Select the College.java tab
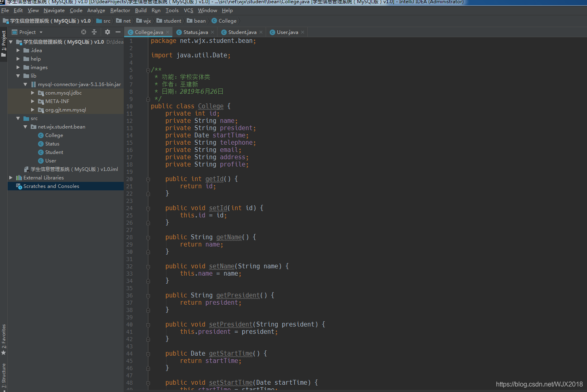 click(148, 32)
